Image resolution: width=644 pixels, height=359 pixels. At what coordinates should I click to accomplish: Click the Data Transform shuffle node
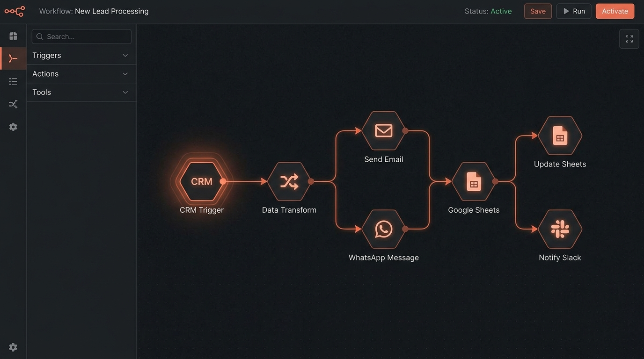pyautogui.click(x=289, y=181)
